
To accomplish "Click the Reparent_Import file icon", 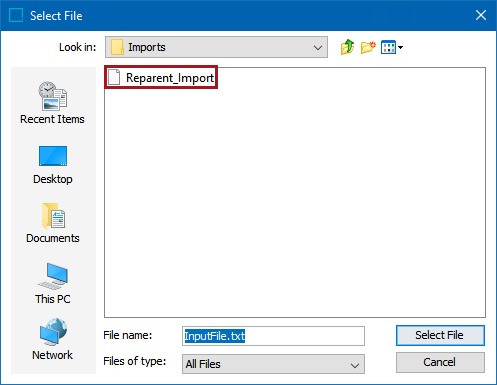I will point(114,77).
